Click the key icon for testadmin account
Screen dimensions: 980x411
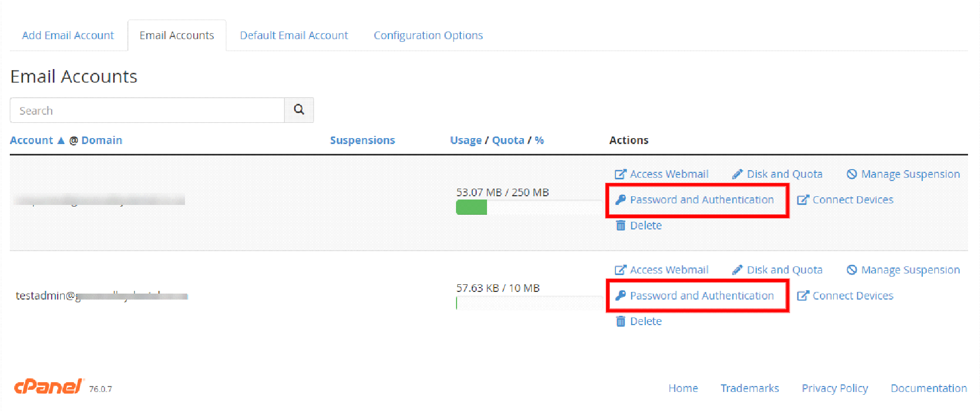tap(620, 295)
